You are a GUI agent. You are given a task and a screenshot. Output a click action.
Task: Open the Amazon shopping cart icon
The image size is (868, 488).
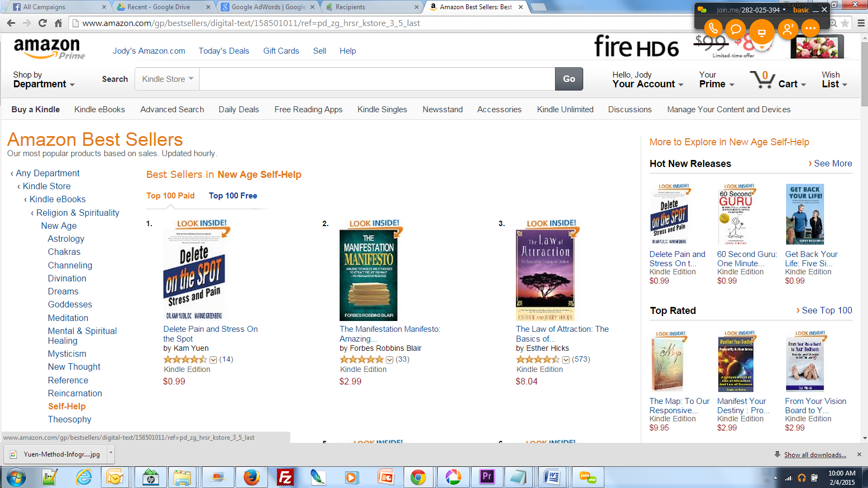[x=762, y=80]
